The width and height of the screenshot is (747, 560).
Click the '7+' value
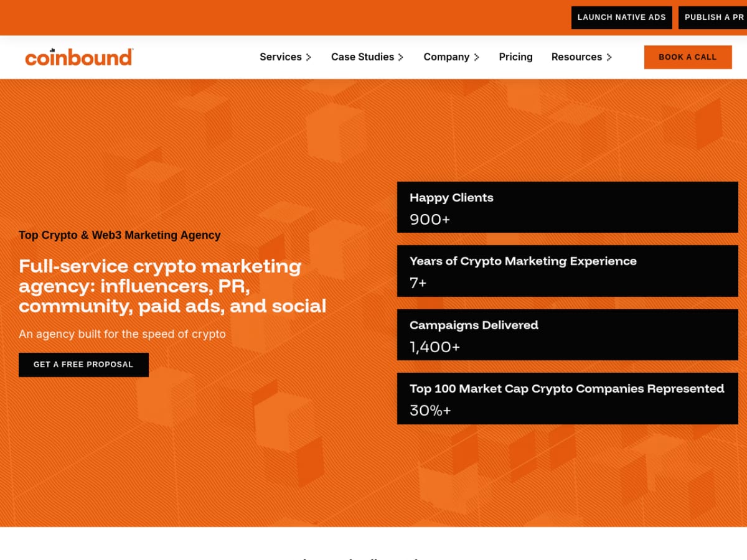(418, 283)
